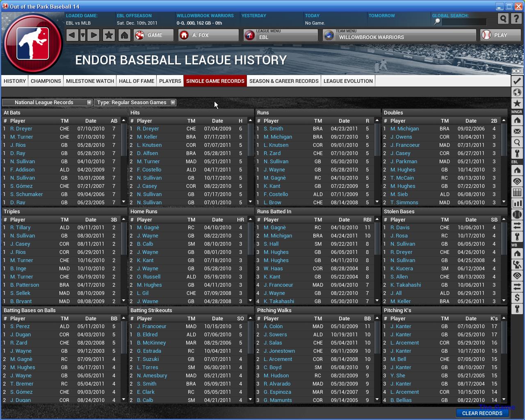Click the table grid icon in sidebar
The height and width of the screenshot is (420, 525).
(x=517, y=192)
